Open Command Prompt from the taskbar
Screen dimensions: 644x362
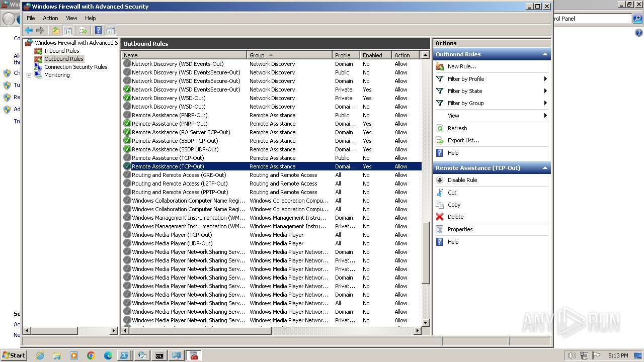159,355
